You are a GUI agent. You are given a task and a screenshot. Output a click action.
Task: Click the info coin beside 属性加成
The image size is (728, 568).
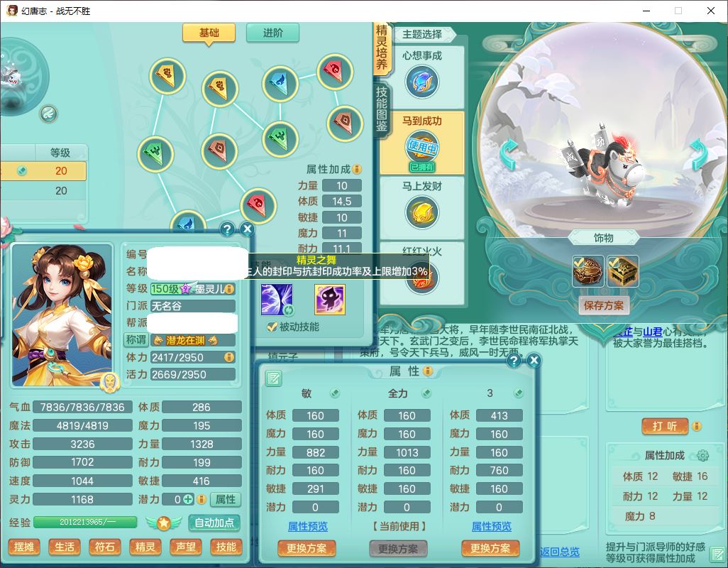point(357,169)
